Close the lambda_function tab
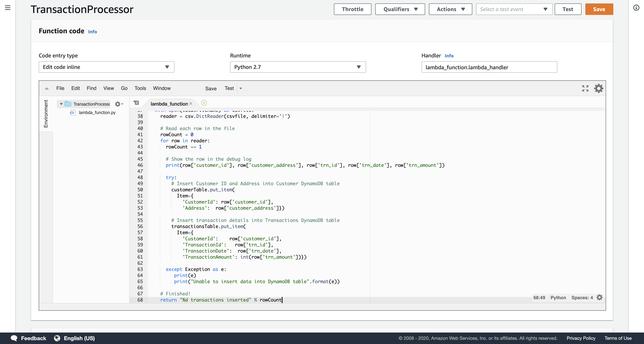644x344 pixels. (191, 104)
